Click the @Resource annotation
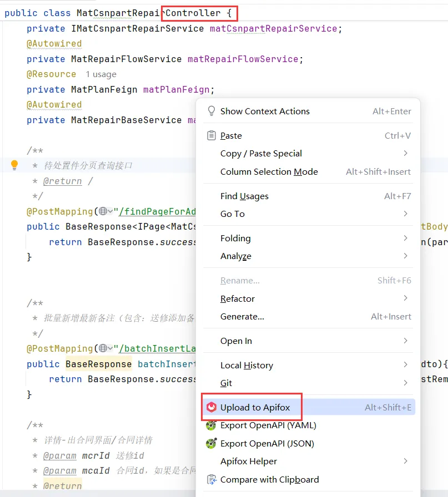The height and width of the screenshot is (497, 448). 52,74
